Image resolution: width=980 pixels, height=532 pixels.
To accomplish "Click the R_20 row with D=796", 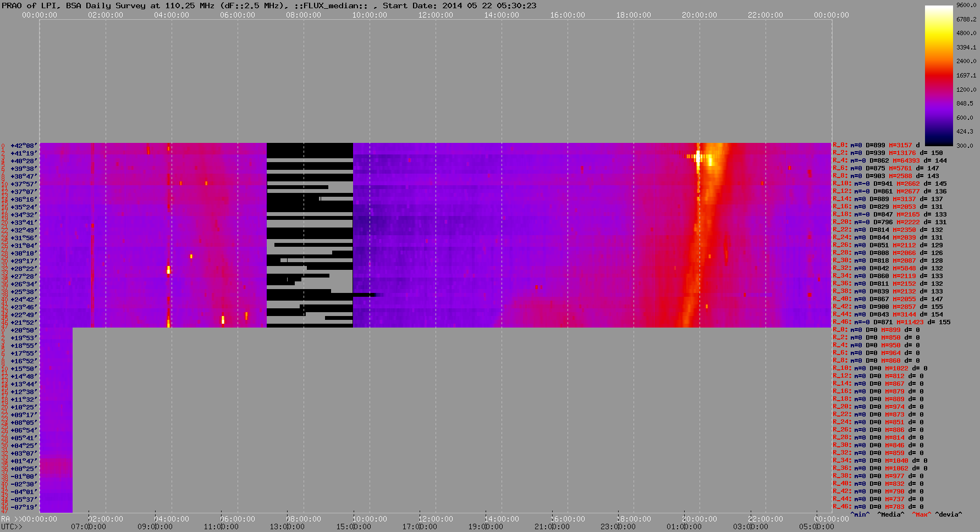I will pyautogui.click(x=890, y=223).
